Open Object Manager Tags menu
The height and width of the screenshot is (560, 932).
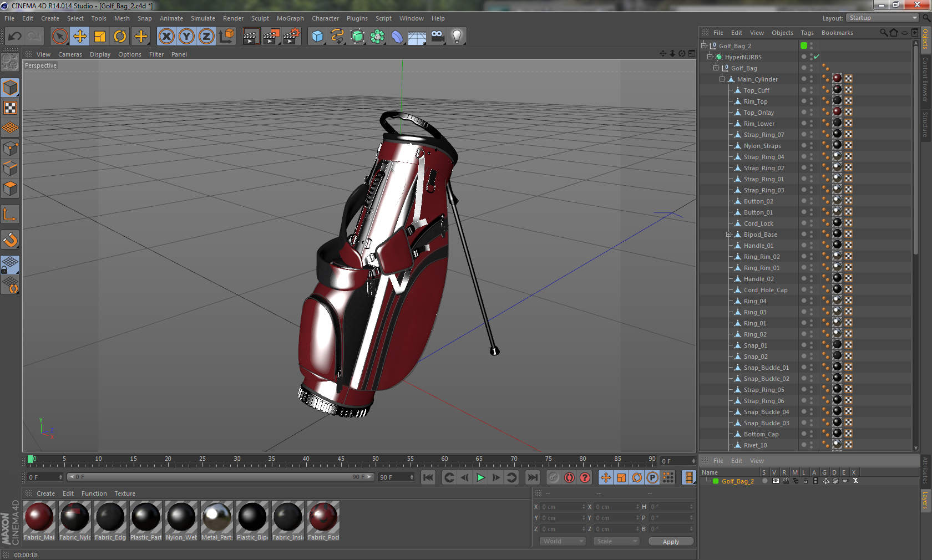point(807,33)
